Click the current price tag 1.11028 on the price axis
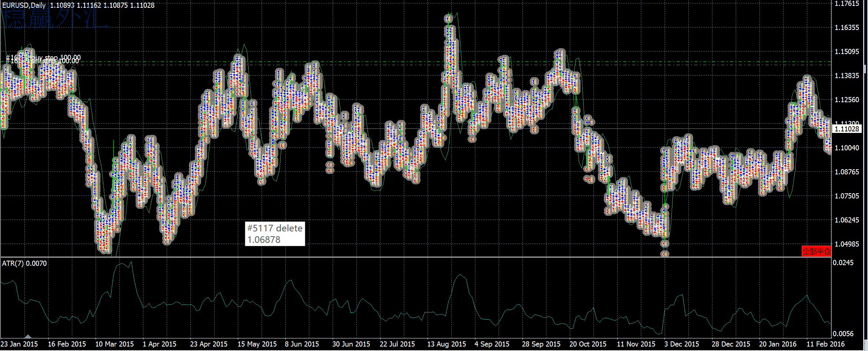Screen dimensions: 868x351 pyautogui.click(x=847, y=129)
